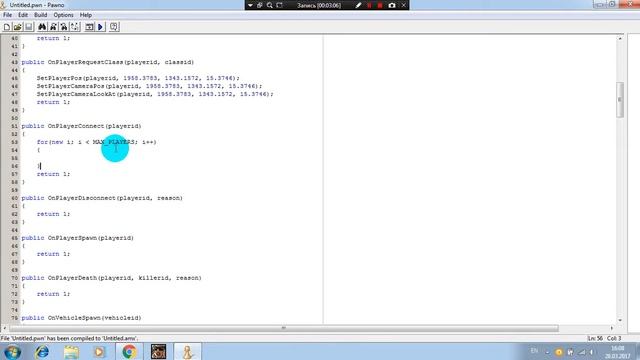The height and width of the screenshot is (360, 640).
Task: Open Google Chrome from the taskbar
Action: coord(129,352)
